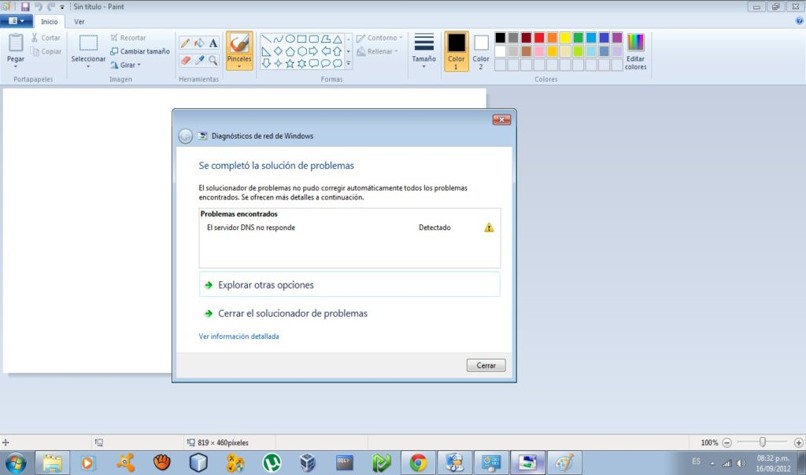Pick the green color swatch
The width and height of the screenshot is (806, 475).
[x=578, y=38]
